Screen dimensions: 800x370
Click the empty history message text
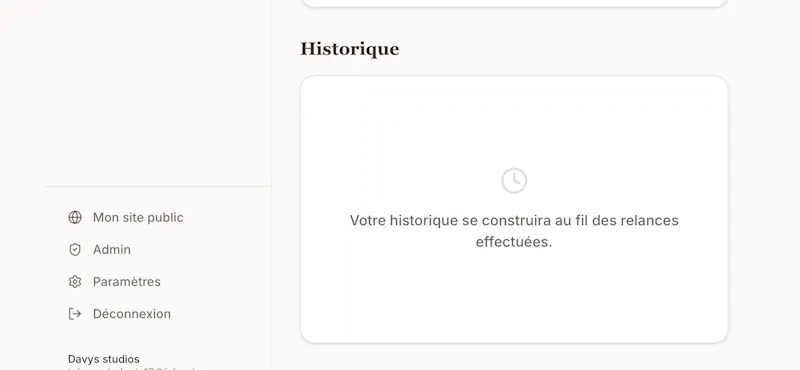click(x=514, y=231)
